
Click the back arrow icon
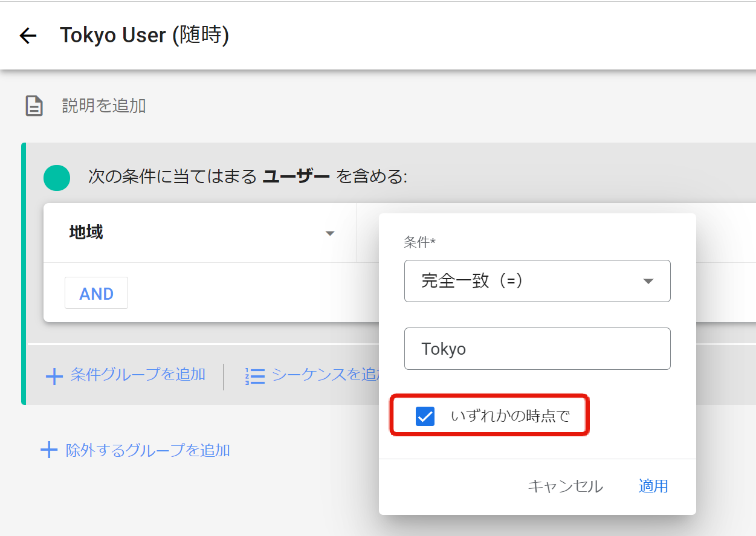click(x=28, y=36)
